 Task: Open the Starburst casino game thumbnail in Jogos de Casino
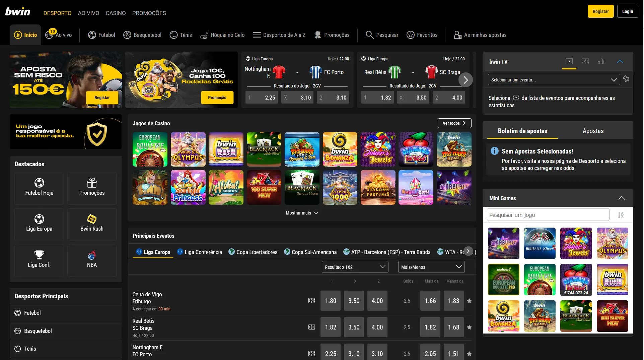454,187
